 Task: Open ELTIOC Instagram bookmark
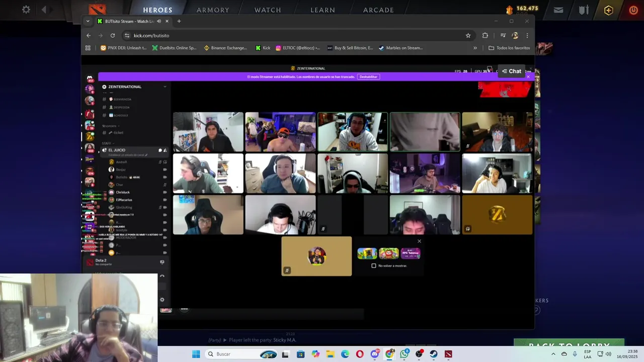tap(298, 48)
